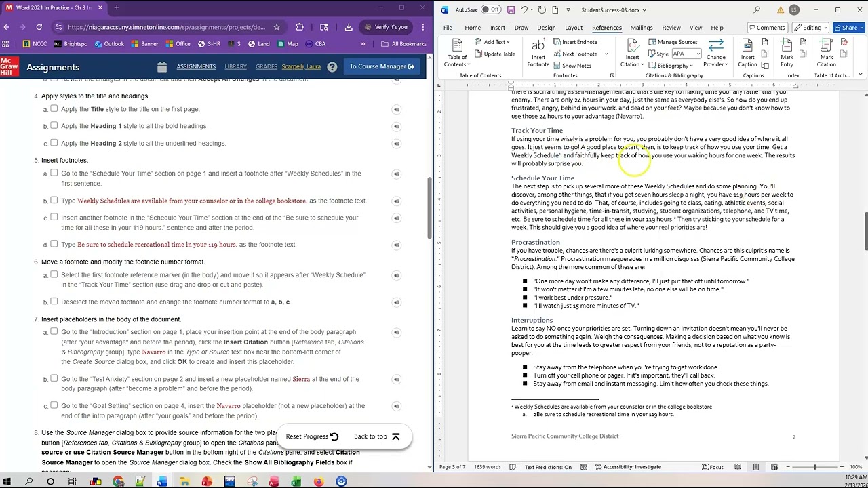Collapse the Word ribbon with the chevron
Image resolution: width=868 pixels, height=488 pixels.
[861, 75]
